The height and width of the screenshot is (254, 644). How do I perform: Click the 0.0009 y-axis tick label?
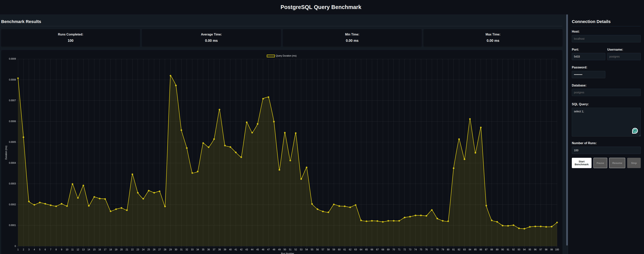12,59
